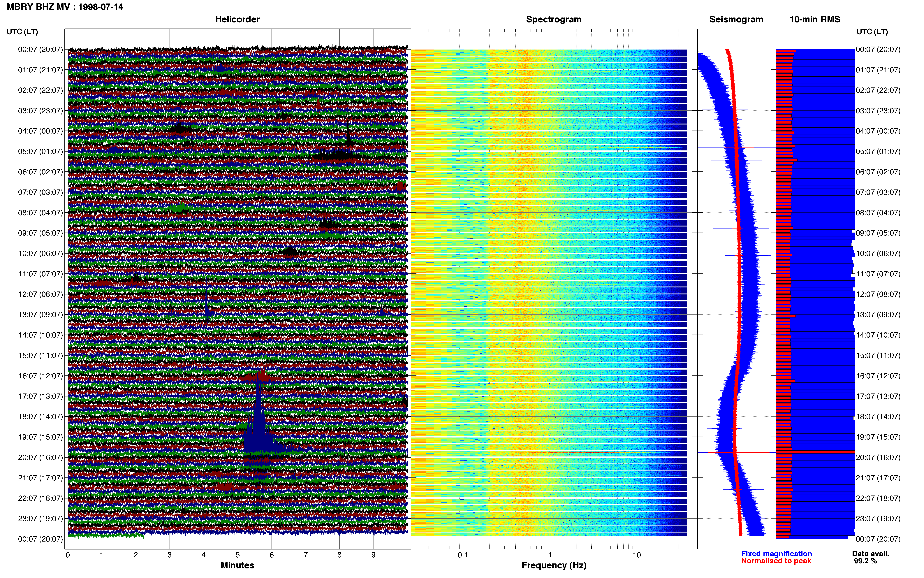This screenshot has width=924, height=578.
Task: Click the left '19:07 (15:07)' time label
Action: tap(41, 437)
